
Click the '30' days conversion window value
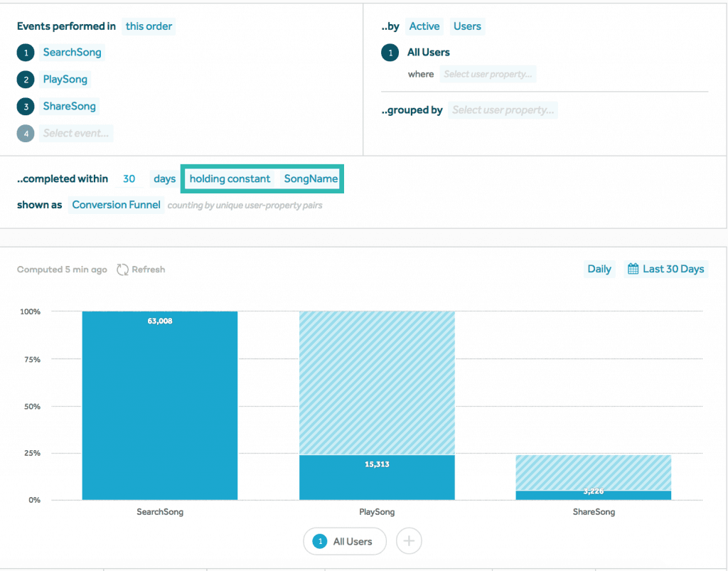[x=129, y=178]
